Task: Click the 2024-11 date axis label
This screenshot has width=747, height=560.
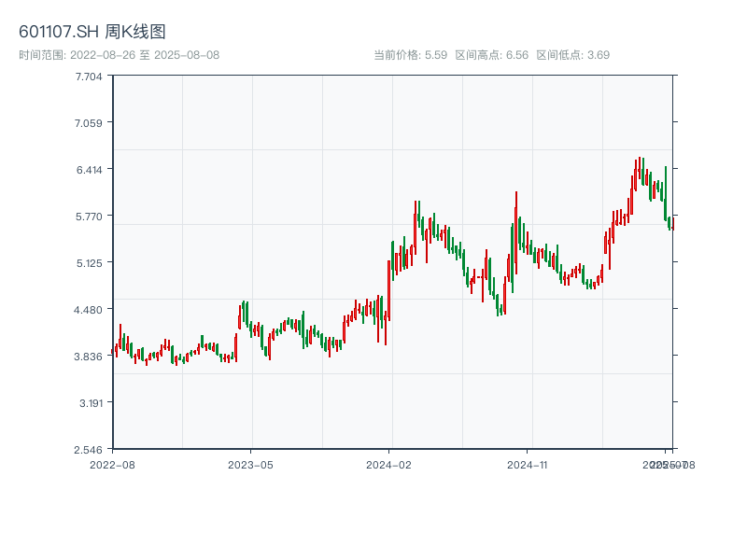Action: coord(528,464)
